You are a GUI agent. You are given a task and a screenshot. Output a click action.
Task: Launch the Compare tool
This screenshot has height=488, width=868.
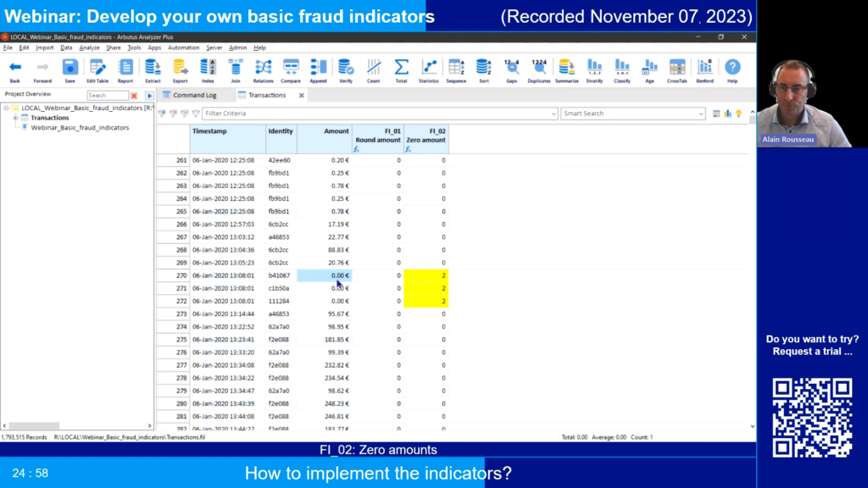291,71
